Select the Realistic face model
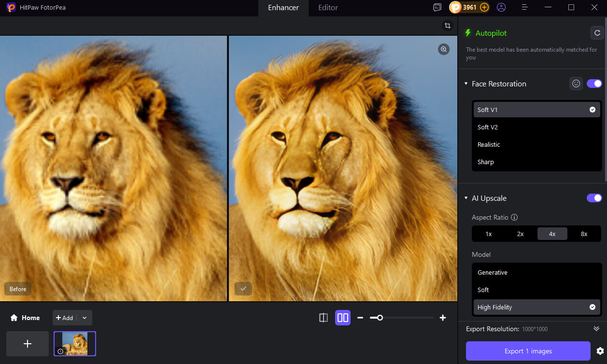This screenshot has width=607, height=364. (x=489, y=144)
